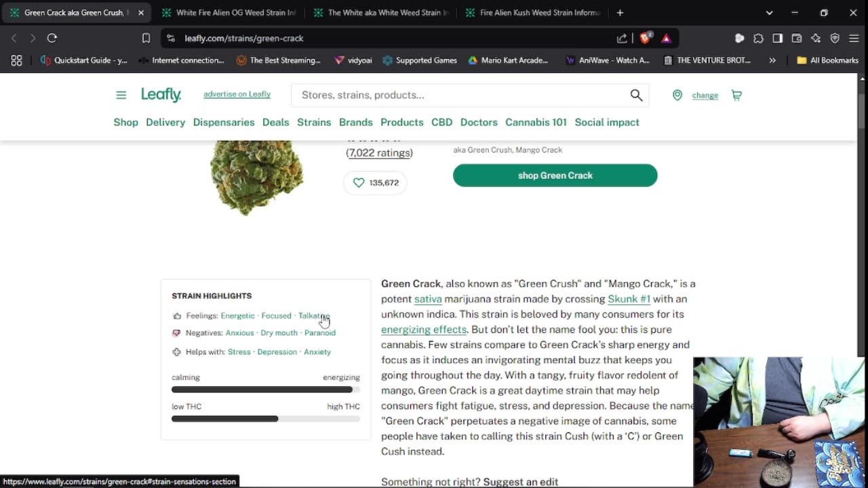Image resolution: width=868 pixels, height=488 pixels.
Task: Open the Leo AI sparkle icon
Action: click(816, 39)
